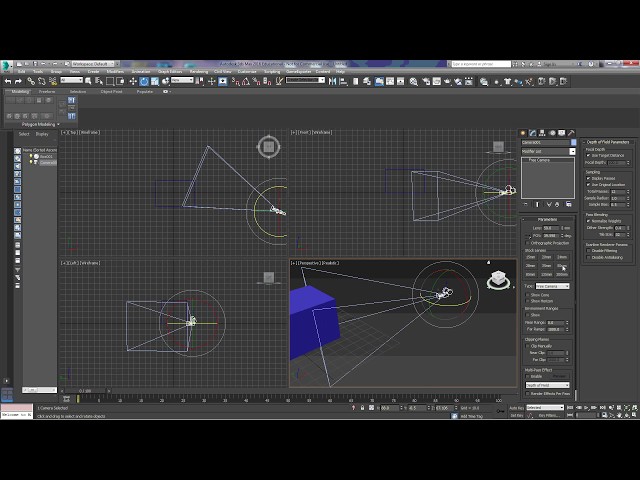This screenshot has height=480, width=640.
Task: Click Sign In in the title bar
Action: tap(549, 64)
